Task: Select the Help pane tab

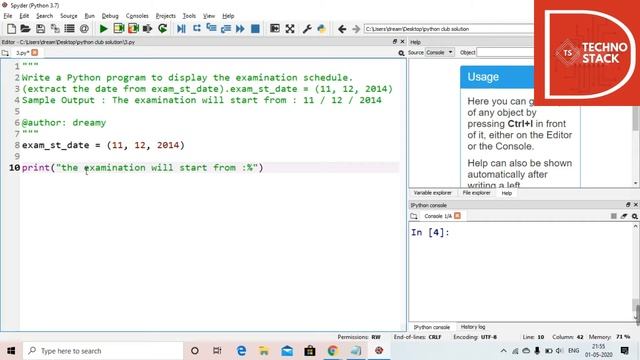Action: [507, 193]
